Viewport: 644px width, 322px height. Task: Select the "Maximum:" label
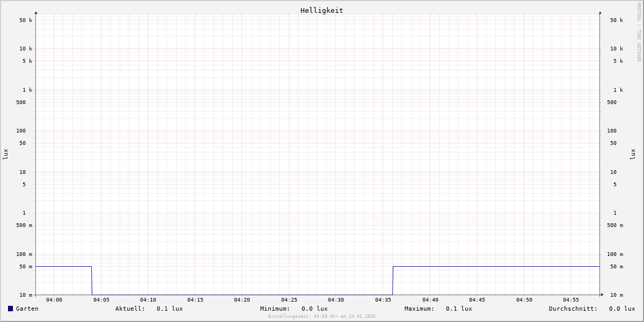[420, 309]
